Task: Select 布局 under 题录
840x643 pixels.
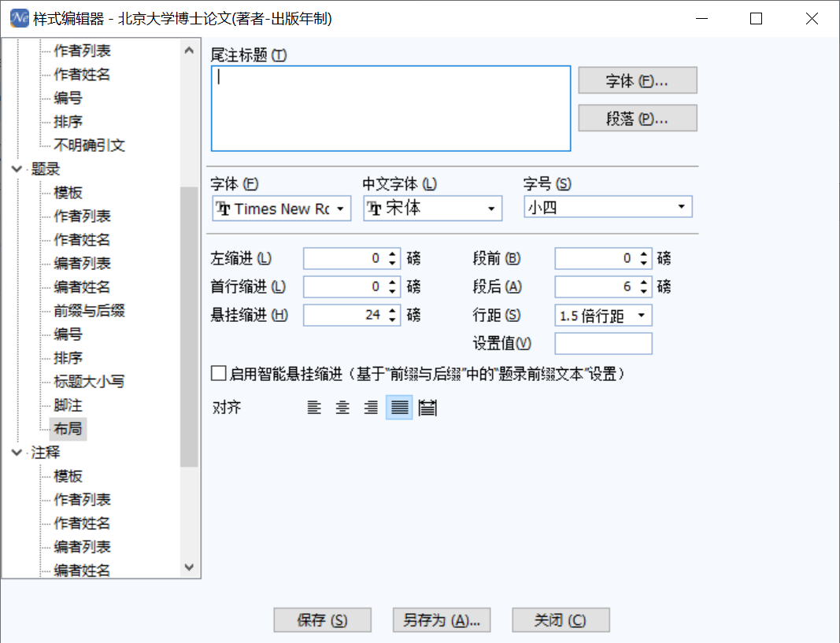Action: click(x=68, y=429)
